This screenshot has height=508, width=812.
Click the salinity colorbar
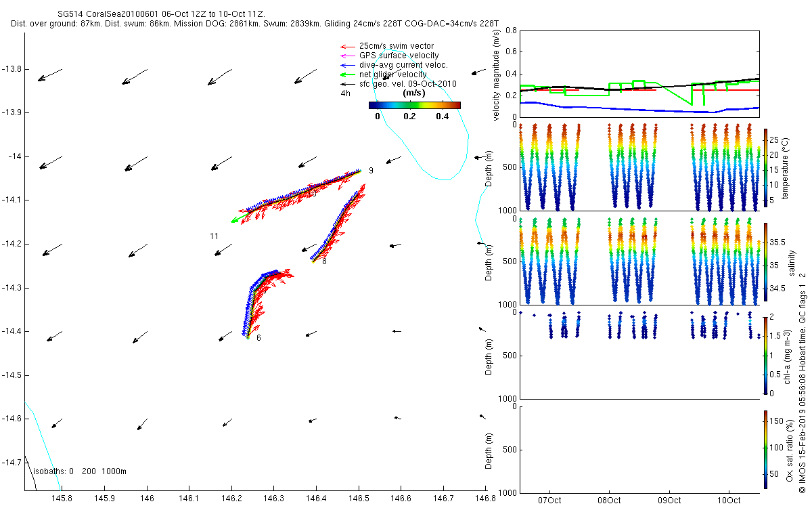click(x=765, y=262)
